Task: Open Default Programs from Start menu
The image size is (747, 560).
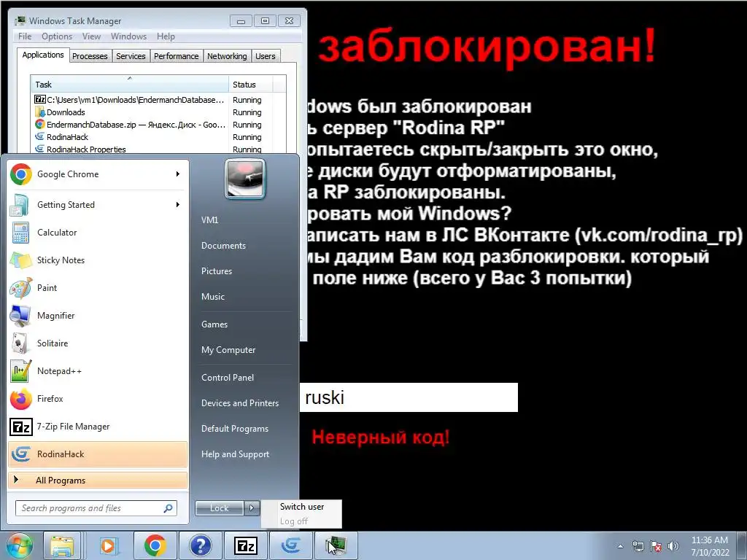Action: (234, 429)
